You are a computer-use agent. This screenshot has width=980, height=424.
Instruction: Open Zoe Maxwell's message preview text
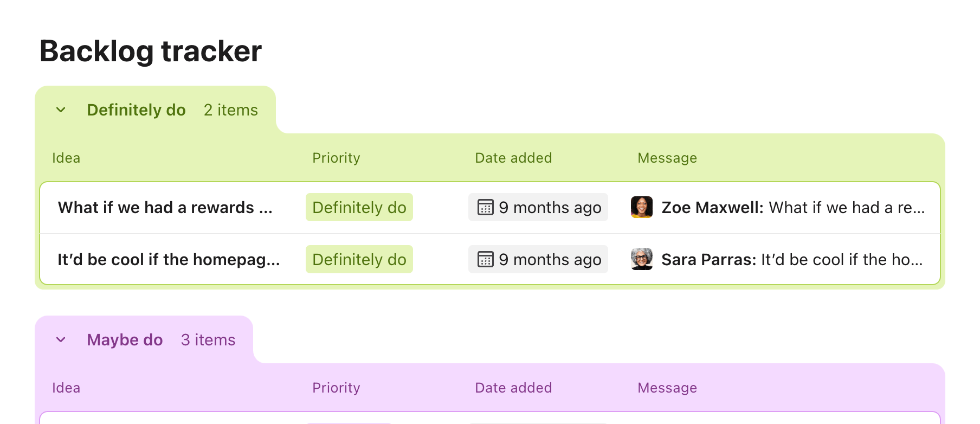click(x=793, y=208)
